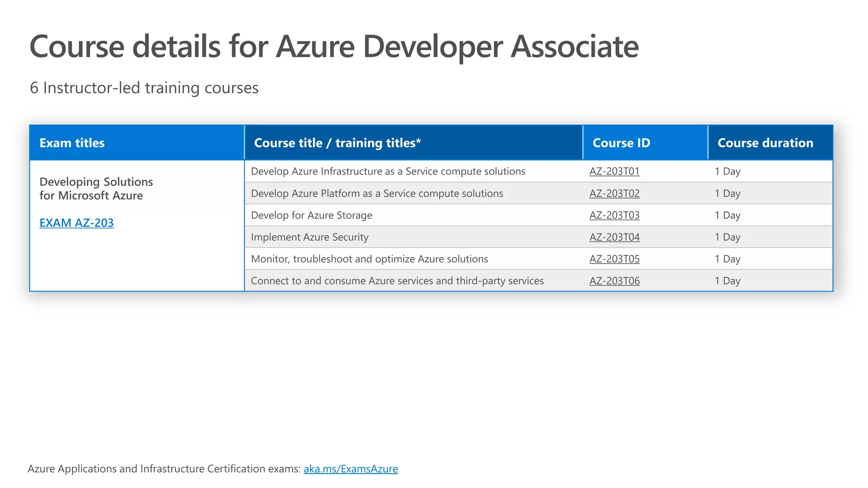Click footer text 'Azure Applications and Infrastructure Certification exams:'
868x488 pixels.
click(164, 469)
